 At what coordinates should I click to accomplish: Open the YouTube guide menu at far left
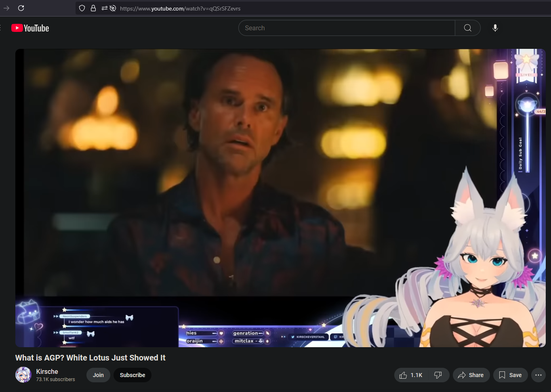(1, 28)
